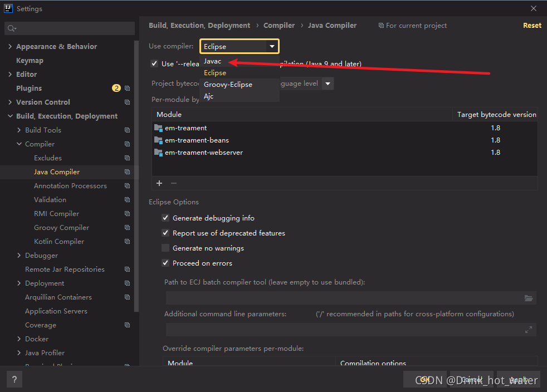Uncheck 'Proceed on errors'
Viewport: 547px width, 392px height.
(x=165, y=263)
